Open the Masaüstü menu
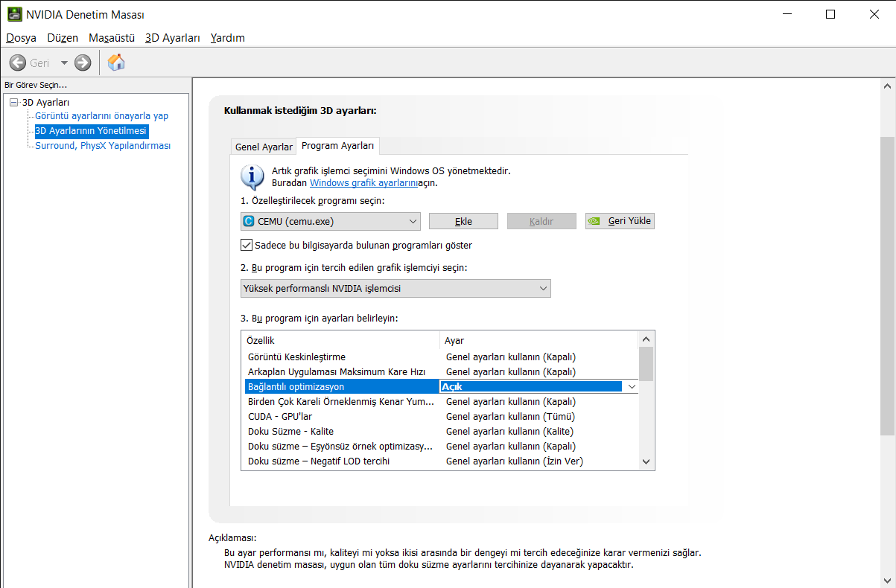Screen dimensions: 896x588 tap(112, 38)
